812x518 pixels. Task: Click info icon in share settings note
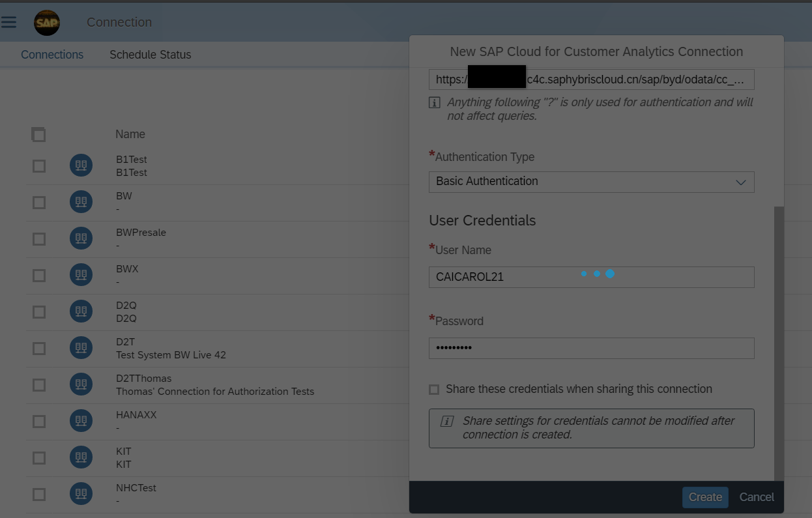pos(447,421)
